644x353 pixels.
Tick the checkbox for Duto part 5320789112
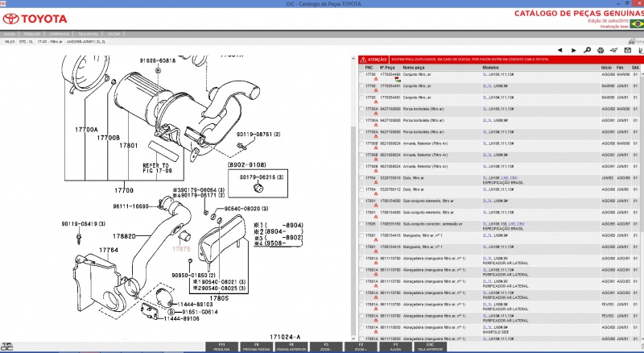tap(361, 190)
